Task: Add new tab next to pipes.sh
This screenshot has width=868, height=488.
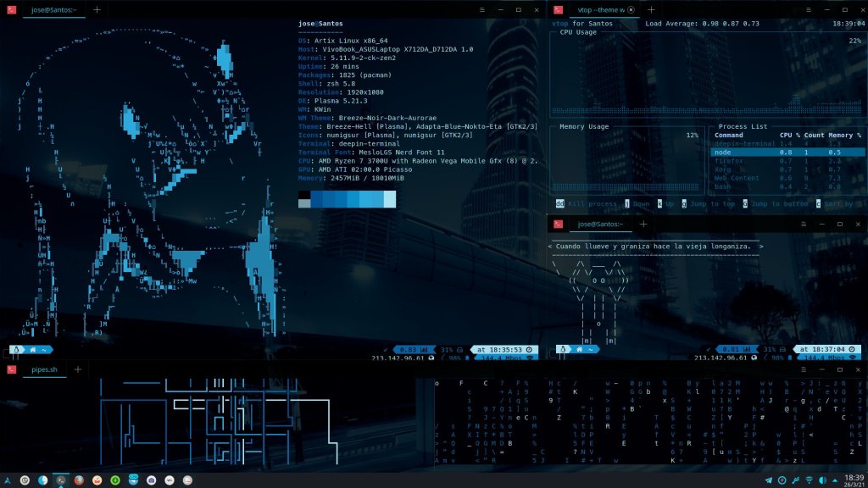Action: (x=78, y=369)
